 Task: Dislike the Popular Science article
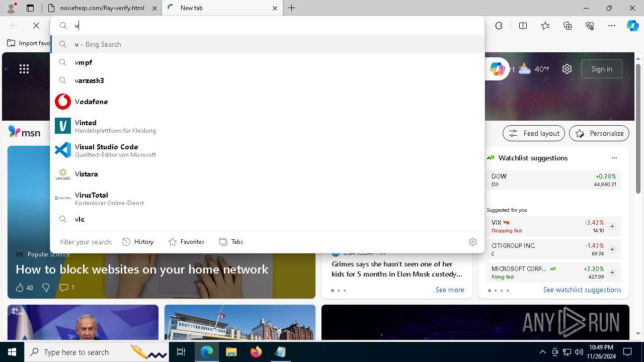[46, 288]
